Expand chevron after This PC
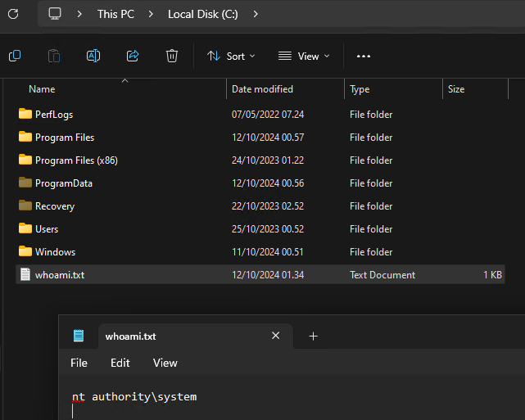Screen dimensions: 525x420 (x=151, y=14)
